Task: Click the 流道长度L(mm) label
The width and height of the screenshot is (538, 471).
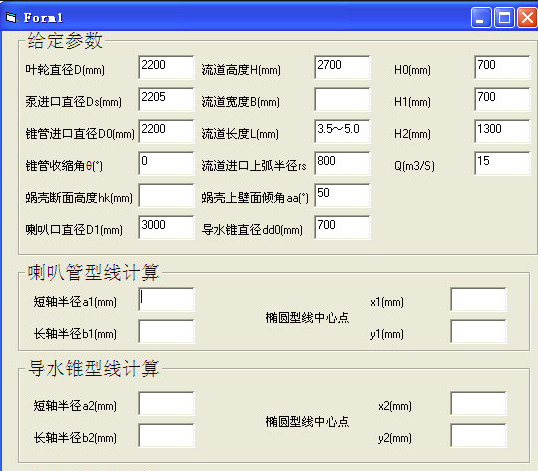Action: click(240, 134)
